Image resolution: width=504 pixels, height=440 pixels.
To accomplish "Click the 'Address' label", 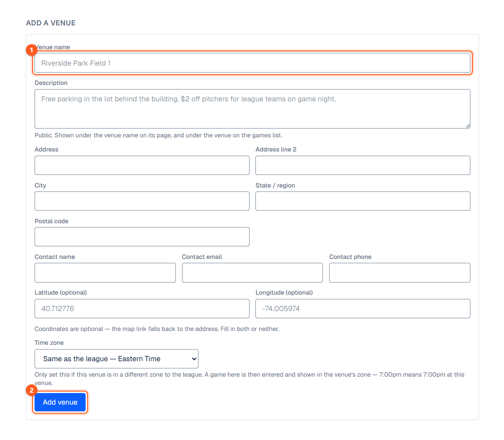I will 47,149.
